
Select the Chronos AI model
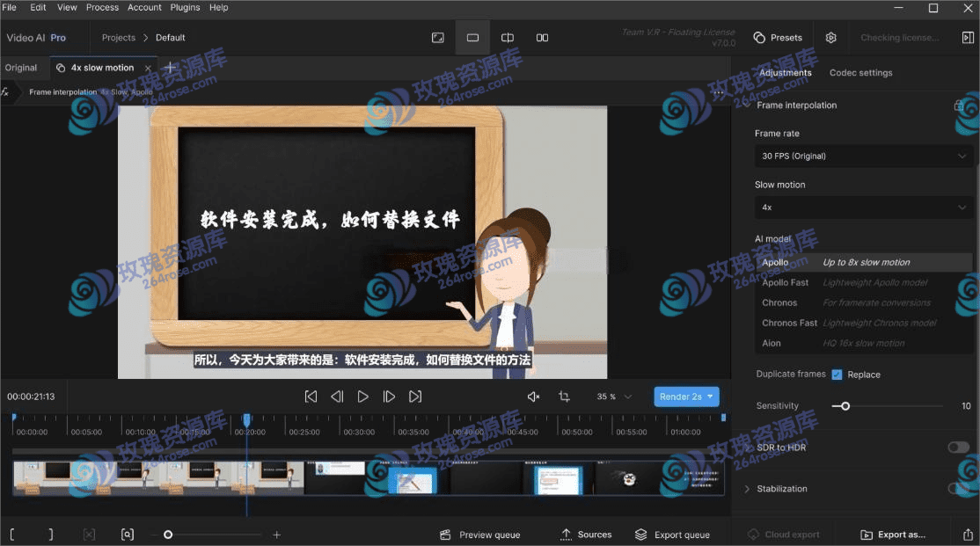863,302
